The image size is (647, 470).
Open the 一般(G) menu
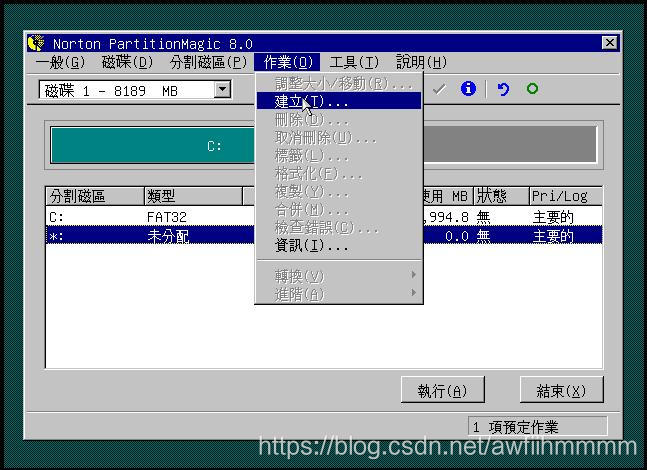[x=61, y=62]
